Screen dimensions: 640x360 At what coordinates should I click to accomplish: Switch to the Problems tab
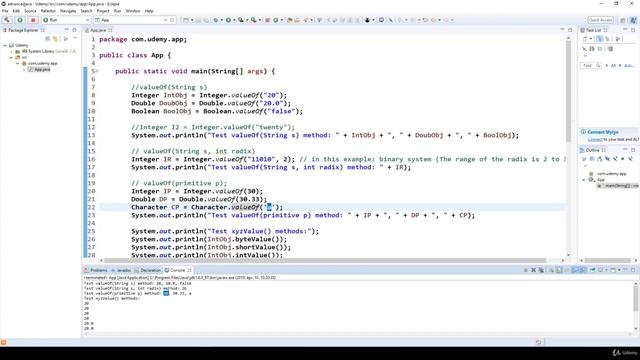point(96,270)
